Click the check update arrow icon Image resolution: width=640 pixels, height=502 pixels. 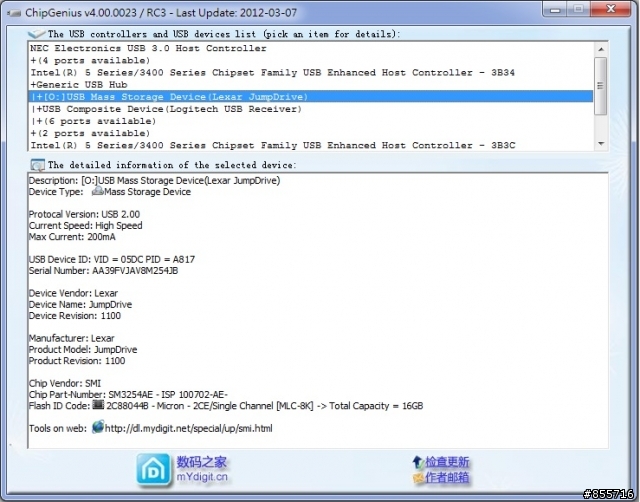tap(417, 462)
